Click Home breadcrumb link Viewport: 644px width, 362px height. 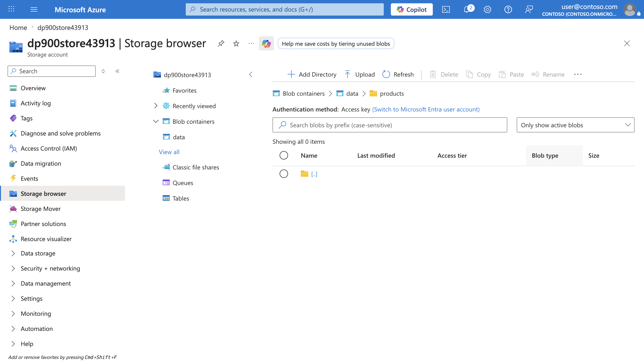pyautogui.click(x=18, y=28)
